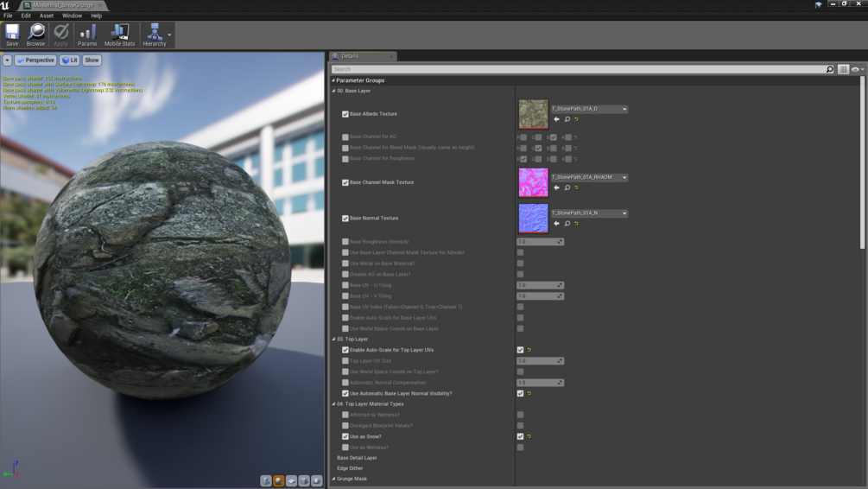Open viewport options dropdown arrow
Viewport: 868px width, 489px height.
coord(7,60)
